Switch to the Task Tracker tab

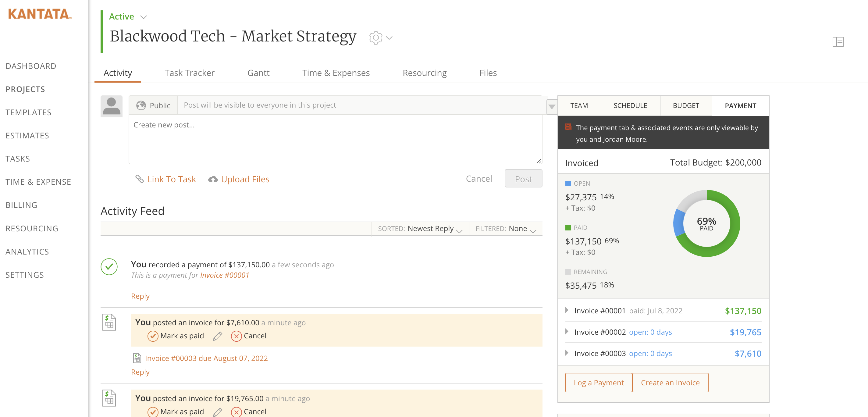point(189,73)
